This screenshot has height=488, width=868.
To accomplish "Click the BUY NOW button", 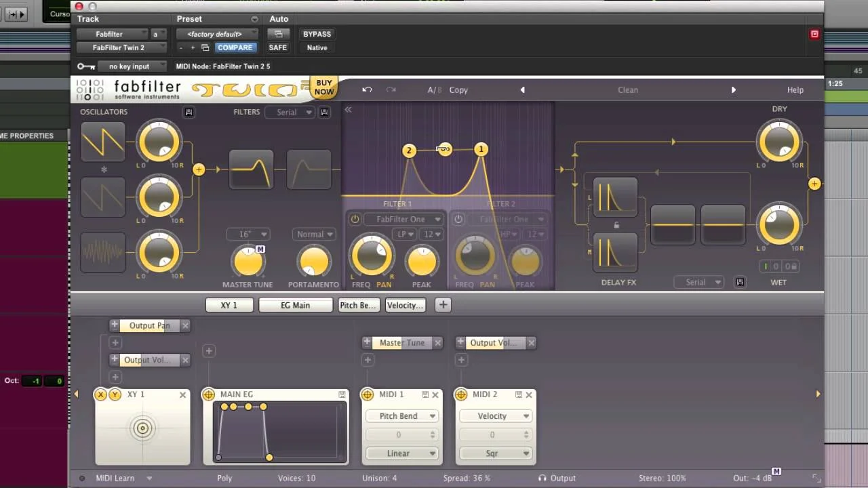I will [x=323, y=87].
